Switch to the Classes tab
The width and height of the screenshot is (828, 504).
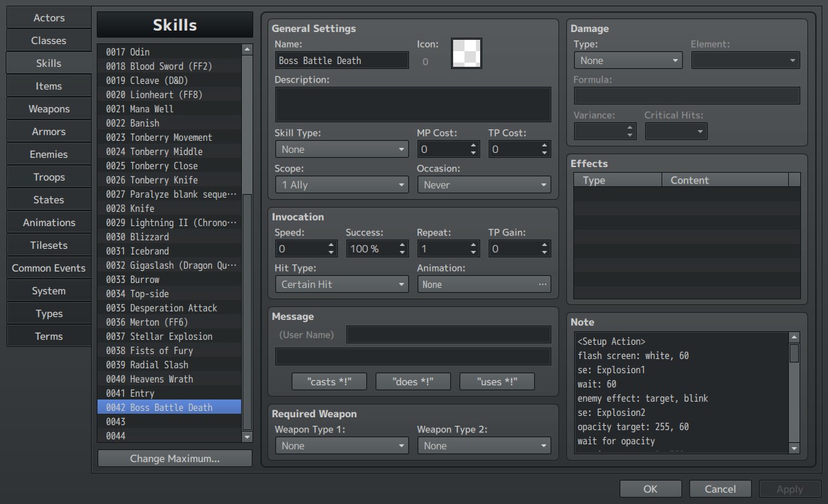[49, 41]
